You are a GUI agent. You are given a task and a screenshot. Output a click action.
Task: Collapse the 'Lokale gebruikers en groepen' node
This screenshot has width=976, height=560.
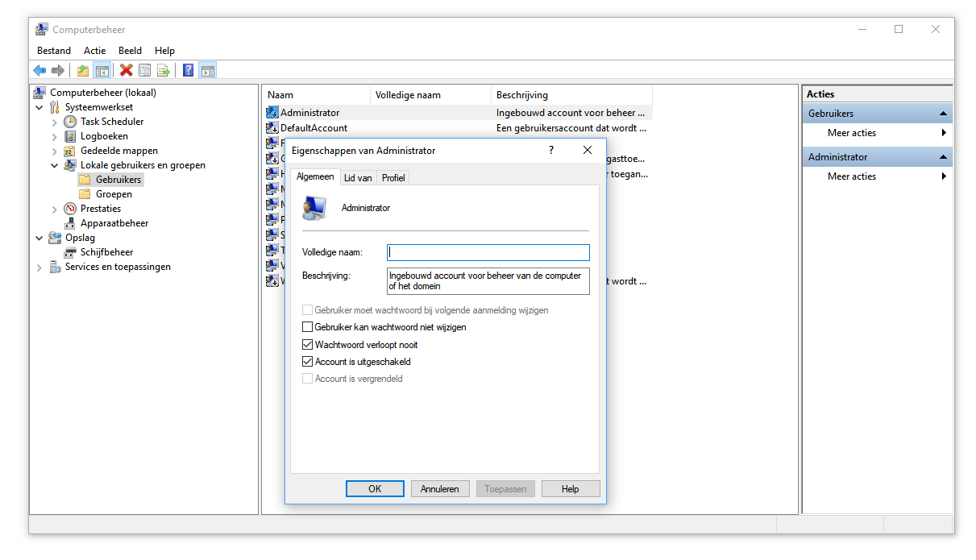(54, 164)
